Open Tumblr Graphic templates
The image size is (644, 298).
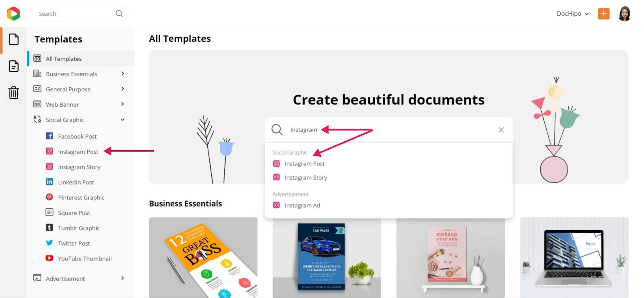79,228
